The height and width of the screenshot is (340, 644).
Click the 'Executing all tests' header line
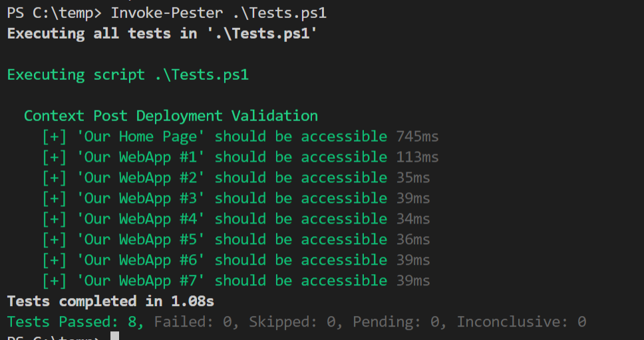(162, 33)
